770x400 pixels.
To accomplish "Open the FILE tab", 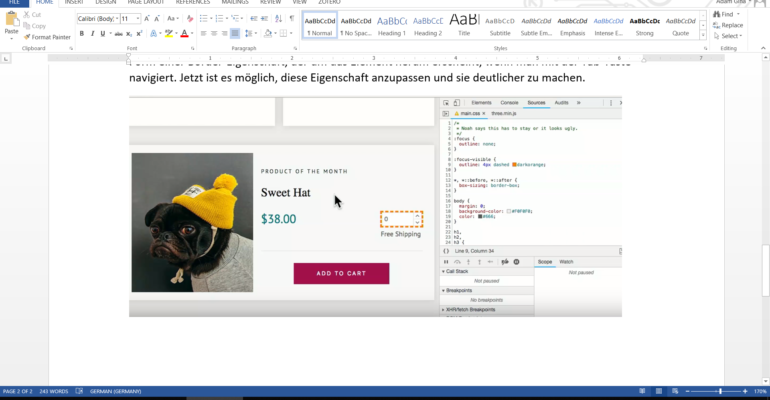I will click(x=14, y=2).
